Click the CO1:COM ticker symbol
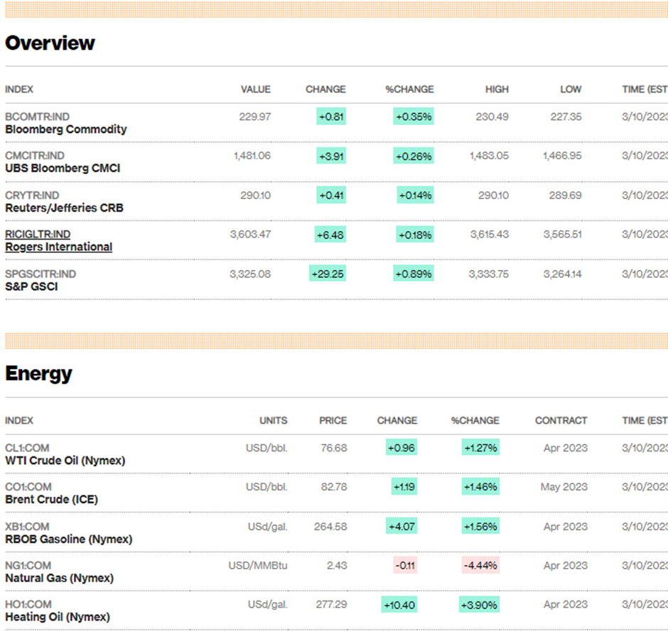The image size is (668, 644). 28,487
